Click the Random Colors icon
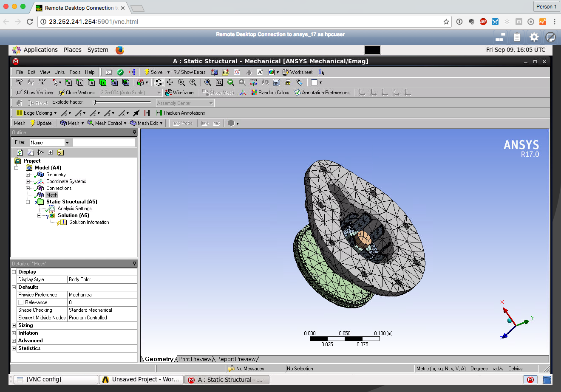This screenshot has height=392, width=561. tap(254, 93)
